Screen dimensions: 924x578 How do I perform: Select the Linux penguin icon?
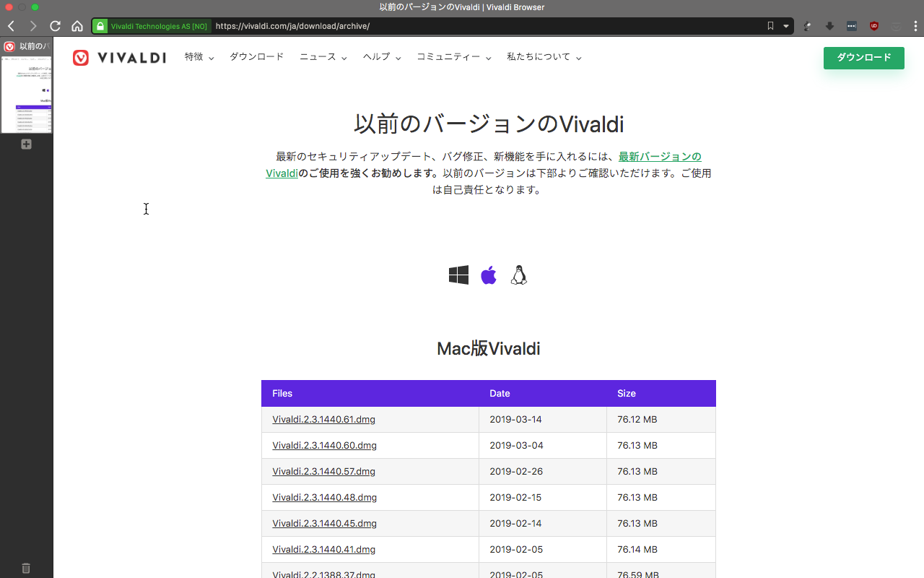519,275
